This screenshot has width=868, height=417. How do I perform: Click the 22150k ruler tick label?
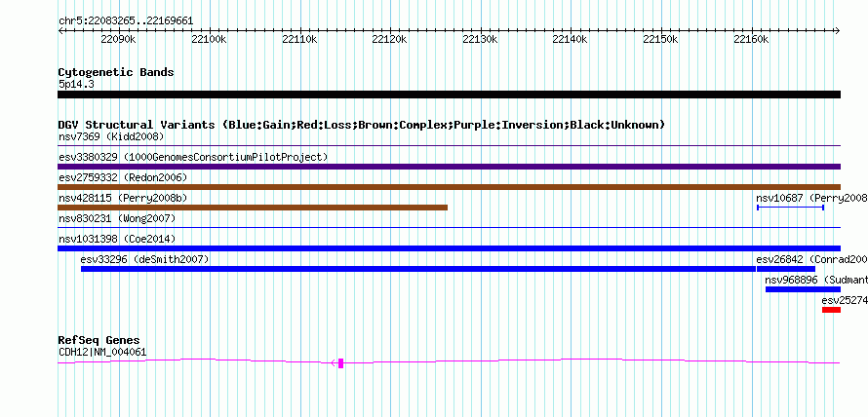[660, 40]
